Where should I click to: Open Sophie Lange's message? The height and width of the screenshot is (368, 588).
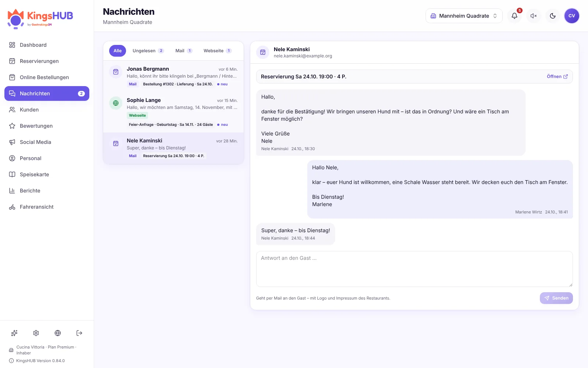point(173,112)
